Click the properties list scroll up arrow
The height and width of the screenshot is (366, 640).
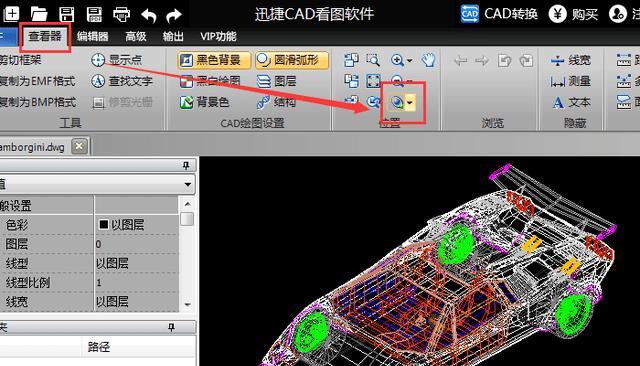[187, 204]
